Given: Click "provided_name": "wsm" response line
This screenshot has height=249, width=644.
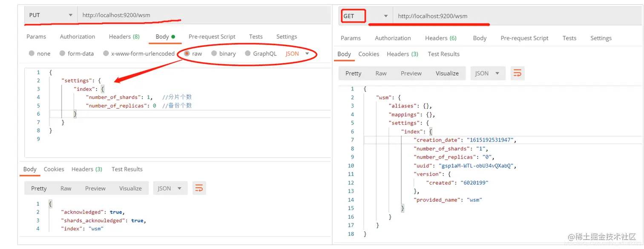Looking at the screenshot, I should pyautogui.click(x=448, y=200).
